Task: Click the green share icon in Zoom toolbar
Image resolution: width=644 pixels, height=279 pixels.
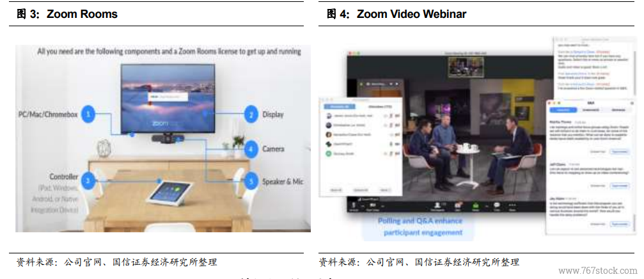Action: click(x=476, y=205)
